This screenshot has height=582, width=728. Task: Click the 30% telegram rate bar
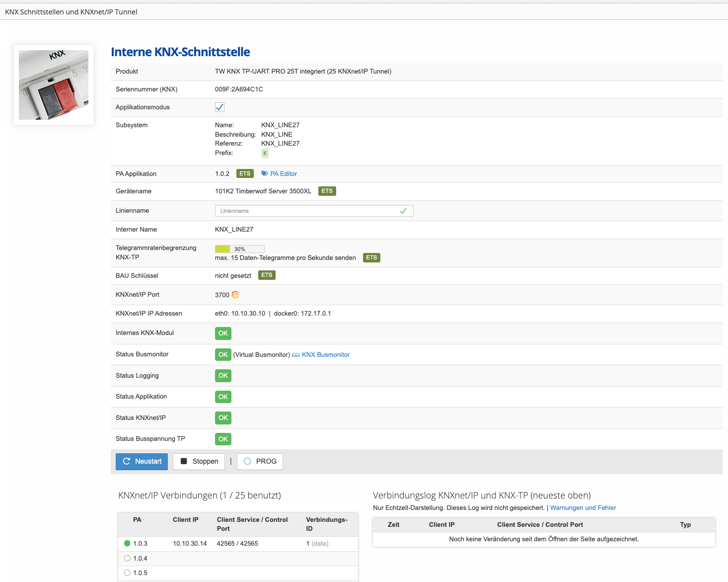(x=239, y=249)
